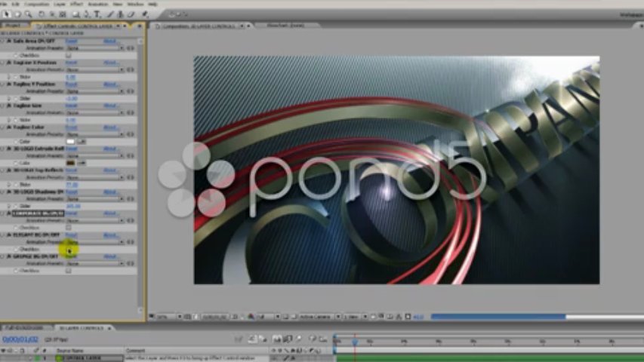The image size is (644, 362).
Task: Open the Active Camera view dropdown
Action: point(319,317)
